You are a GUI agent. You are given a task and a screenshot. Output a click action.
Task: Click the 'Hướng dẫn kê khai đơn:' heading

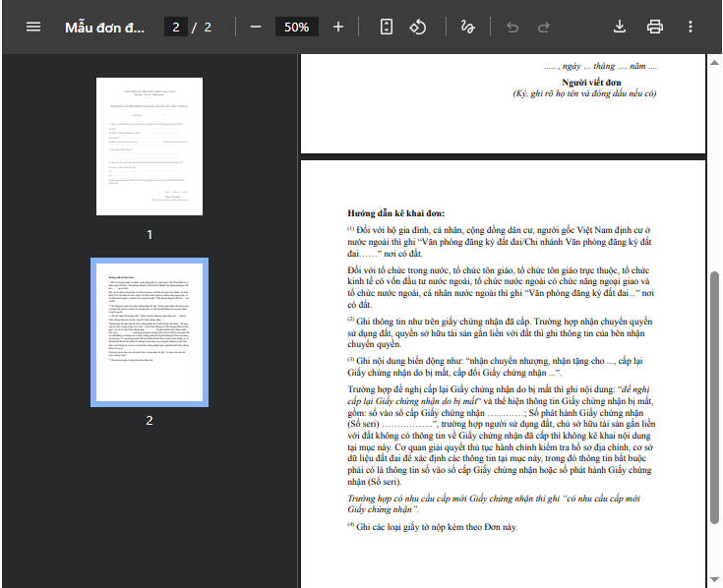395,212
